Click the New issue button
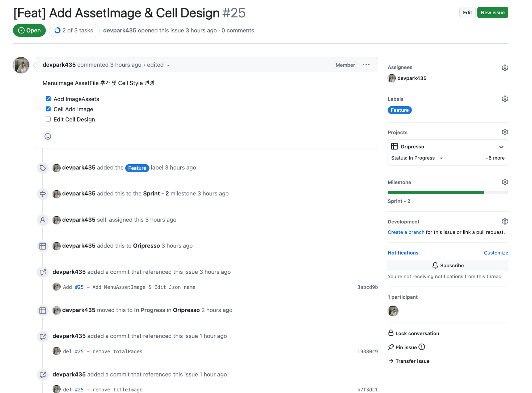The height and width of the screenshot is (393, 532). 492,12
